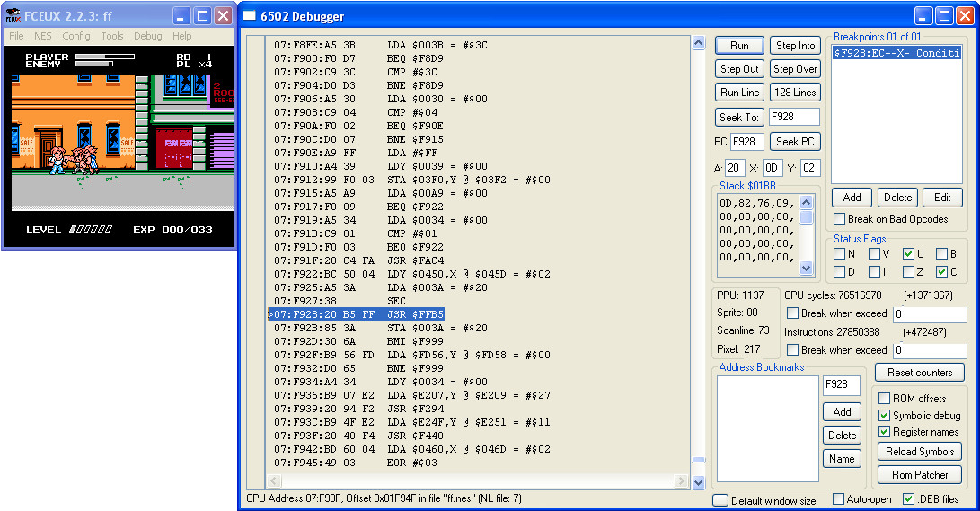
Task: Click disassembly horizontal scroll right arrow
Action: [x=682, y=481]
